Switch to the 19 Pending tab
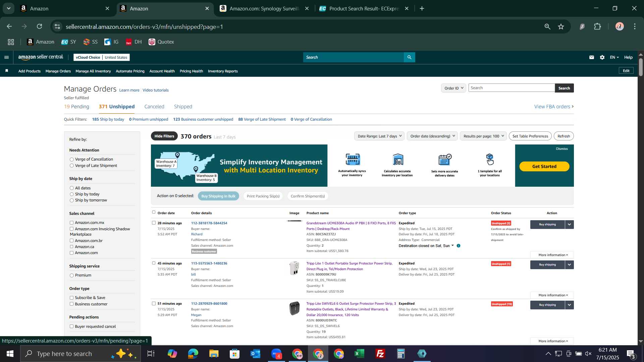This screenshot has height=362, width=644. [76, 107]
